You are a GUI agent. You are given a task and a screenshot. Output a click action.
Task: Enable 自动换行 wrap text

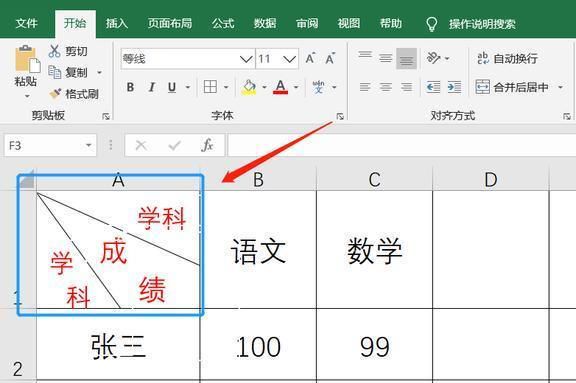(x=507, y=58)
